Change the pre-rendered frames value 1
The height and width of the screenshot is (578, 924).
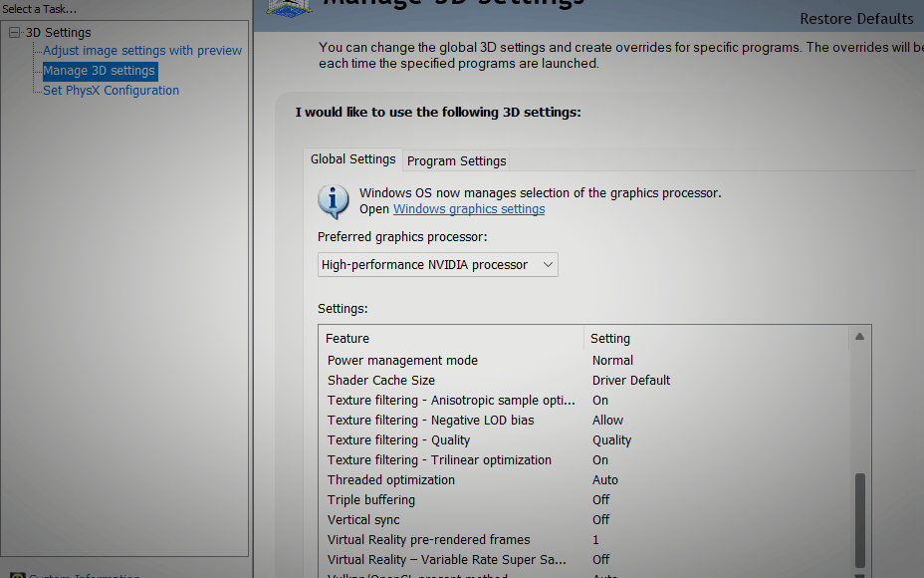[595, 540]
